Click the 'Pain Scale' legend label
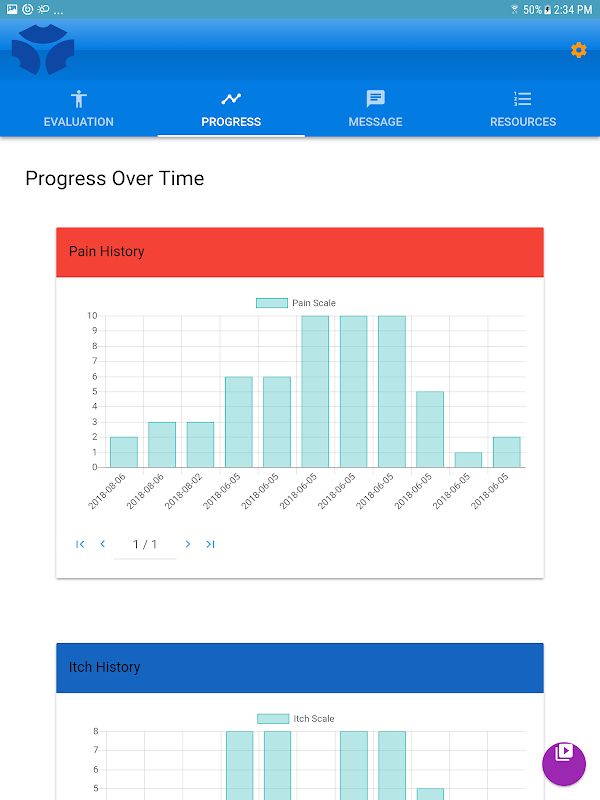Image resolution: width=600 pixels, height=800 pixels. pos(314,303)
